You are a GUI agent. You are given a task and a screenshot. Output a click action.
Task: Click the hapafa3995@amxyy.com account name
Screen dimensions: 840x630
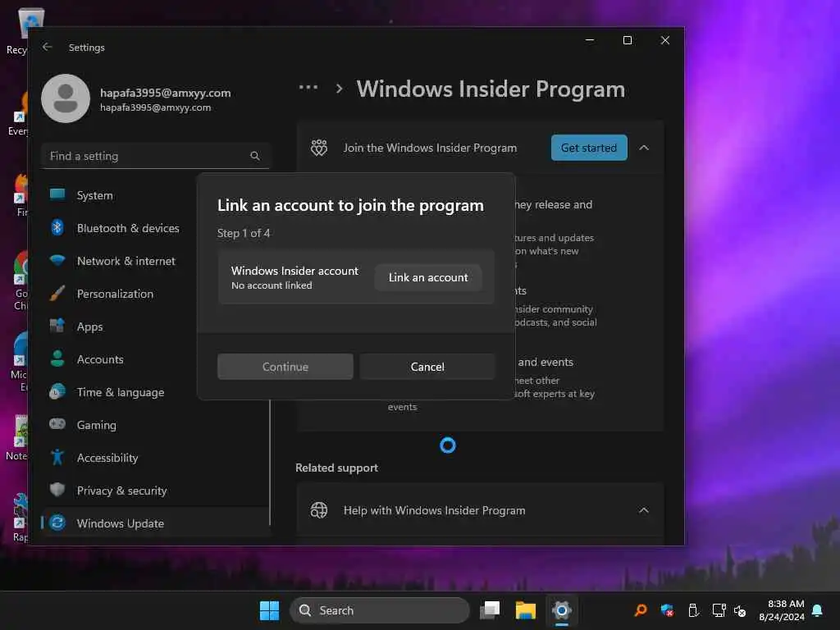tap(166, 93)
